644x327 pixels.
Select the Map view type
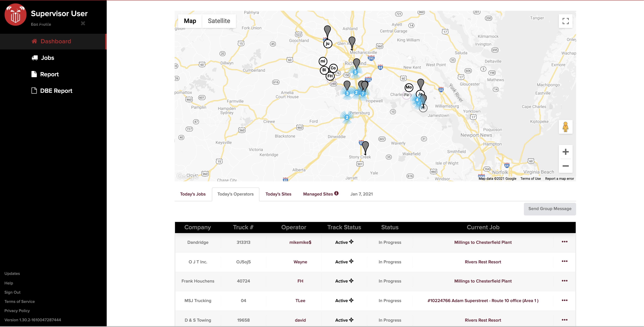click(x=190, y=21)
